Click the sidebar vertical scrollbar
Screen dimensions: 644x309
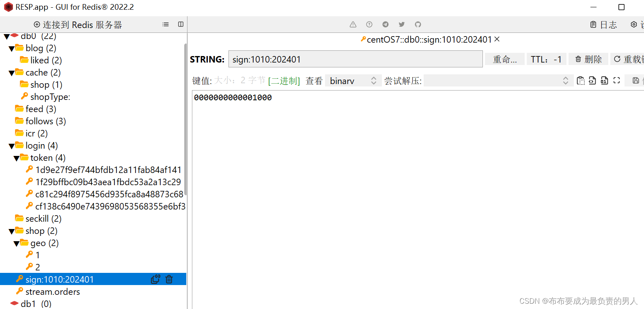tap(185, 120)
